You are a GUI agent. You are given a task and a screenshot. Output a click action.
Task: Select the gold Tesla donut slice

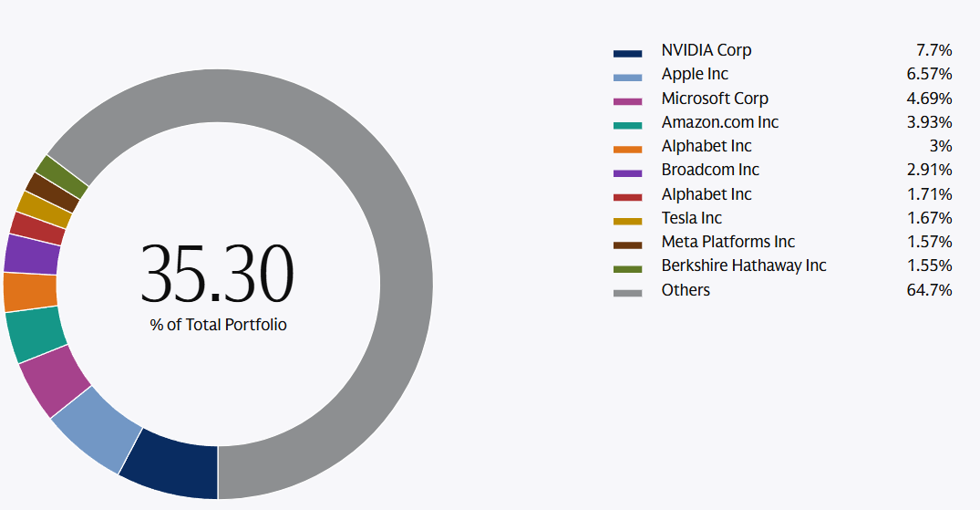(x=45, y=210)
